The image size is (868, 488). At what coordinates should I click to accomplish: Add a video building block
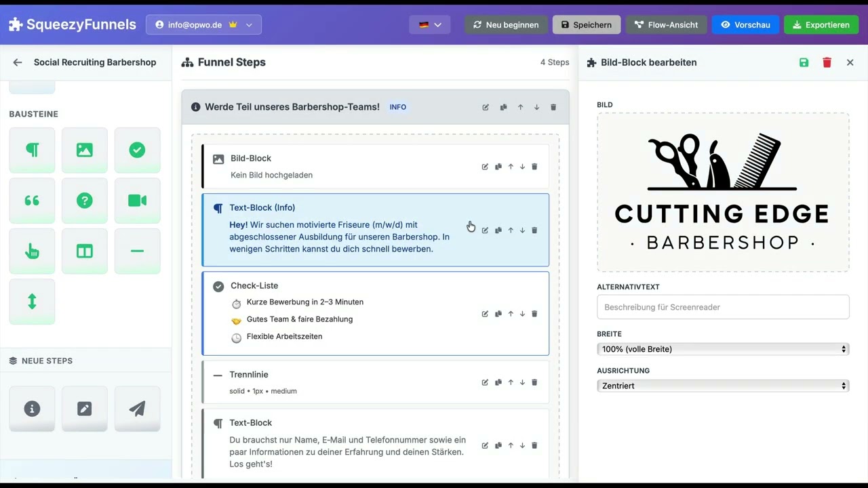[138, 201]
